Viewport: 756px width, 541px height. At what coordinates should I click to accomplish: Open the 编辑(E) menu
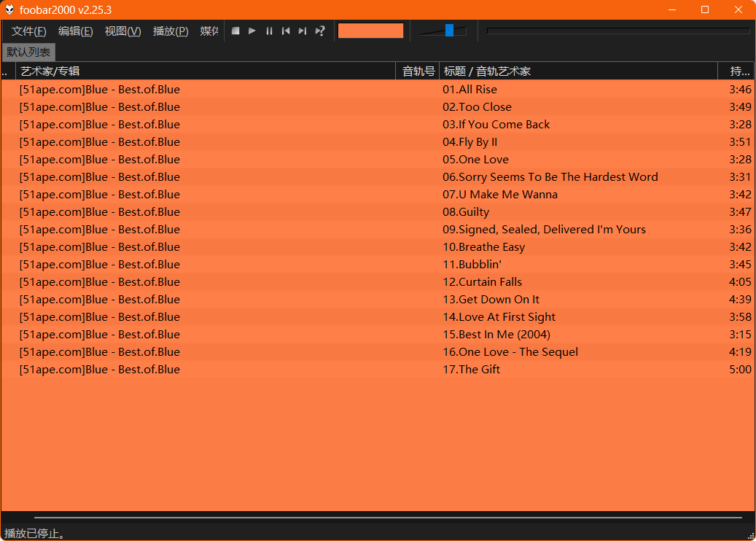(75, 31)
